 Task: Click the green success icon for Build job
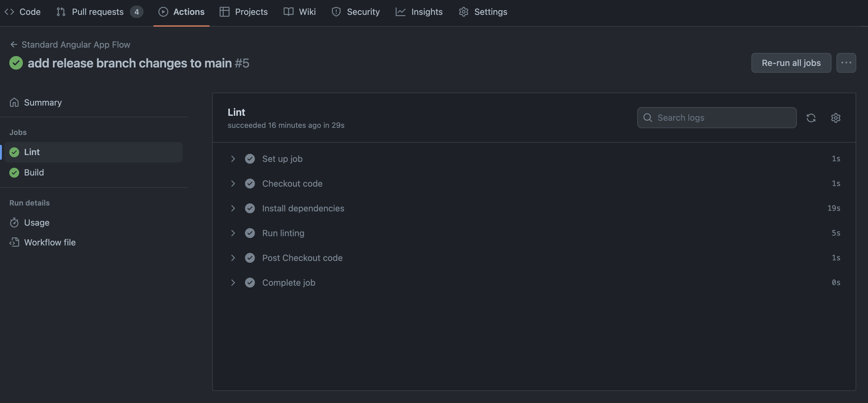(14, 172)
